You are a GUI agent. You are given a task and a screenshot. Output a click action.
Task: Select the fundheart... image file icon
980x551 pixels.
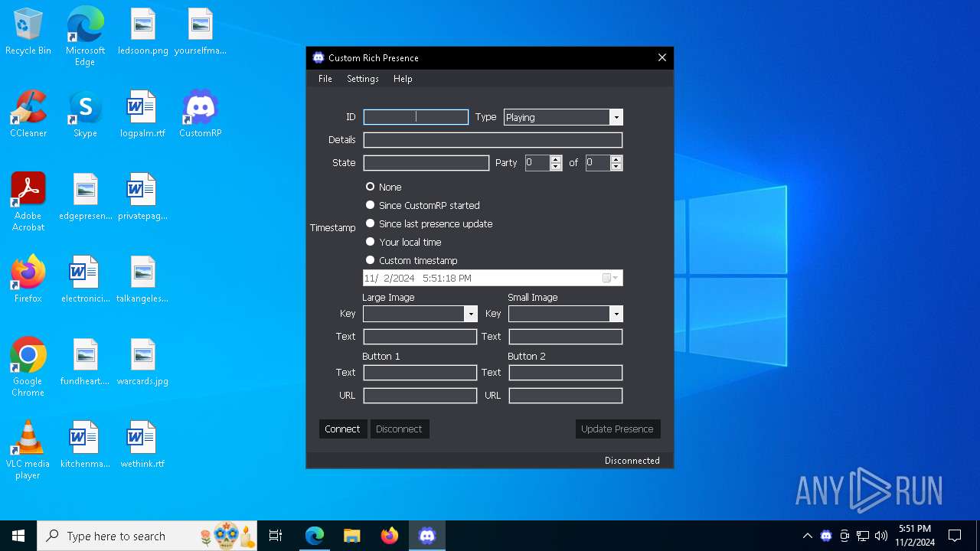(x=85, y=363)
